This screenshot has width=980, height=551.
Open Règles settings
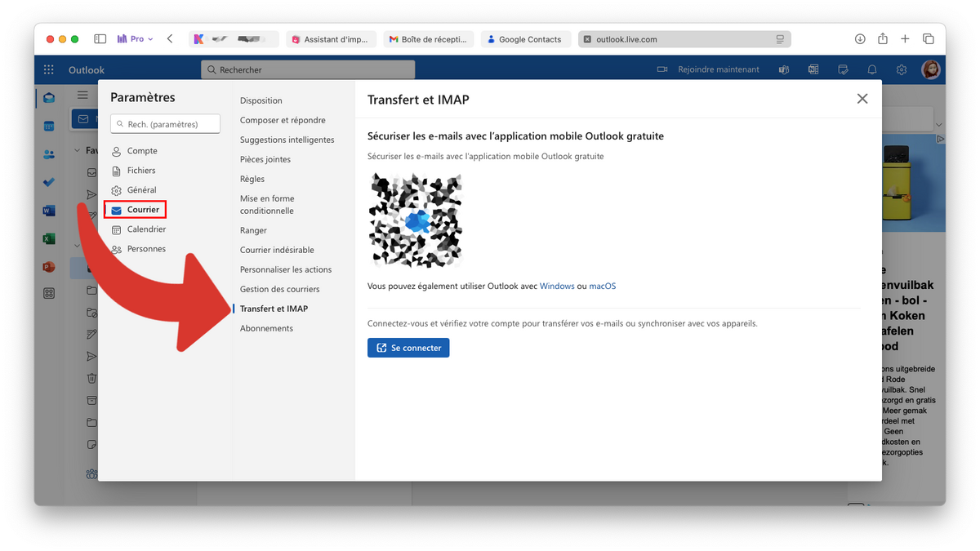point(252,179)
